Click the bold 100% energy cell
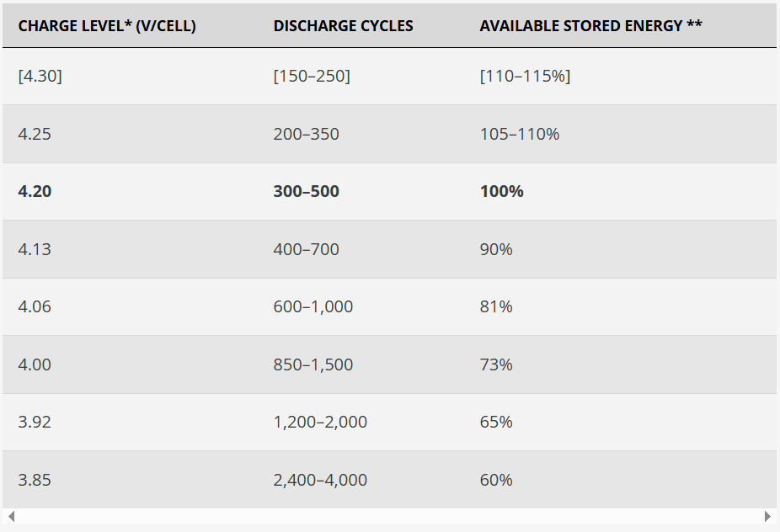 coord(501,191)
